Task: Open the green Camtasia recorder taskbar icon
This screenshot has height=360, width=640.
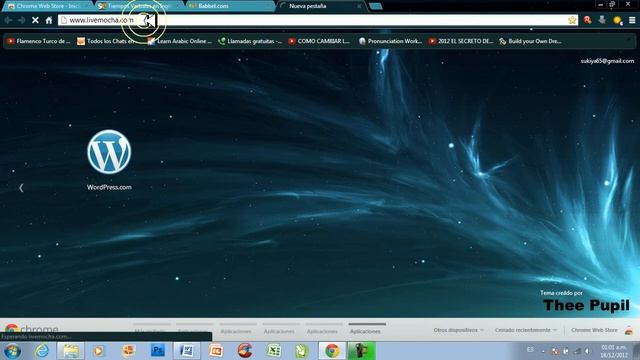Action: point(361,351)
